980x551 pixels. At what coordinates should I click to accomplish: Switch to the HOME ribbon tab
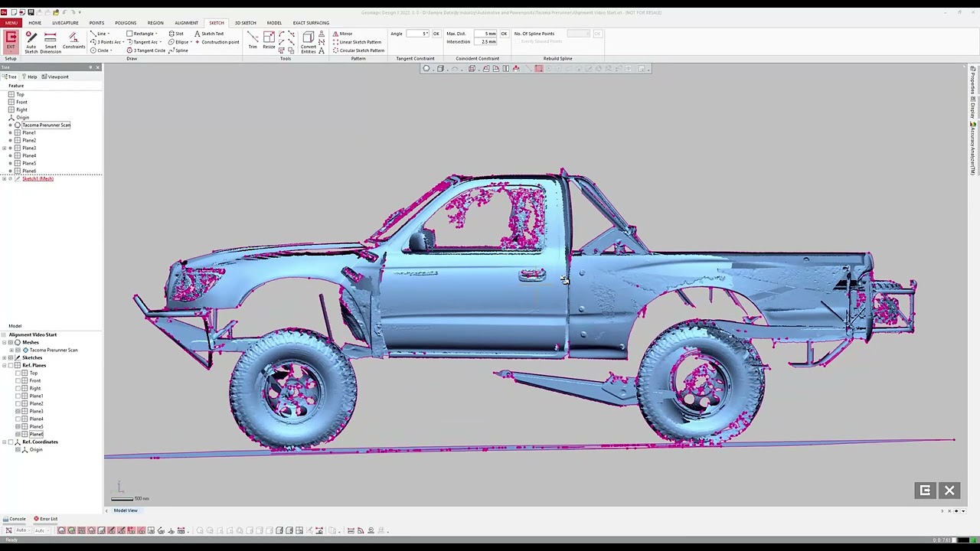pyautogui.click(x=35, y=23)
